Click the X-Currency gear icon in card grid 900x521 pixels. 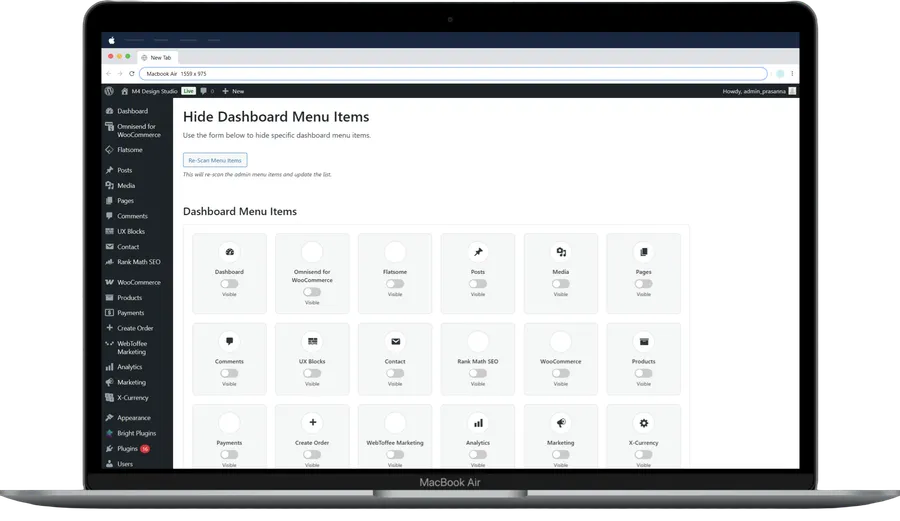pyautogui.click(x=643, y=423)
